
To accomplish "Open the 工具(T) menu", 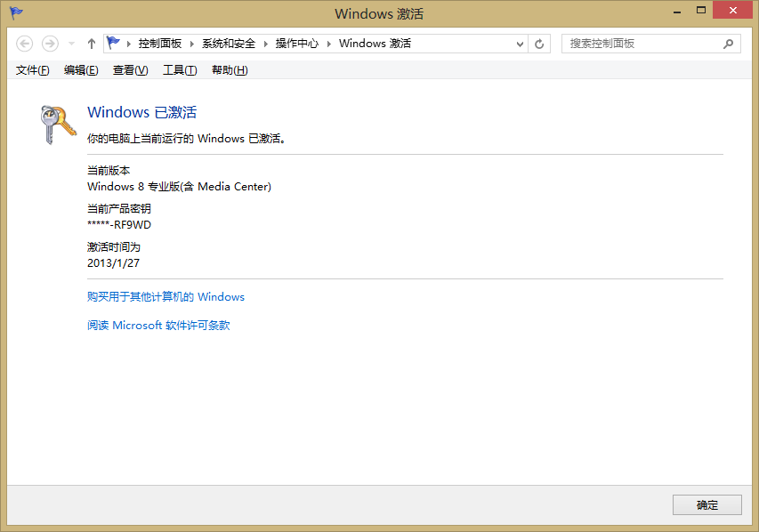I will pyautogui.click(x=179, y=70).
